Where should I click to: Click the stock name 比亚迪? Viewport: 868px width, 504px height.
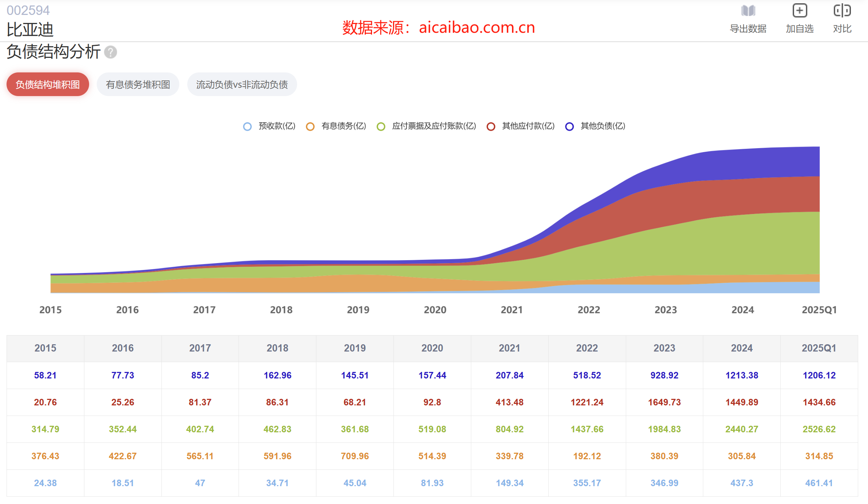point(30,29)
